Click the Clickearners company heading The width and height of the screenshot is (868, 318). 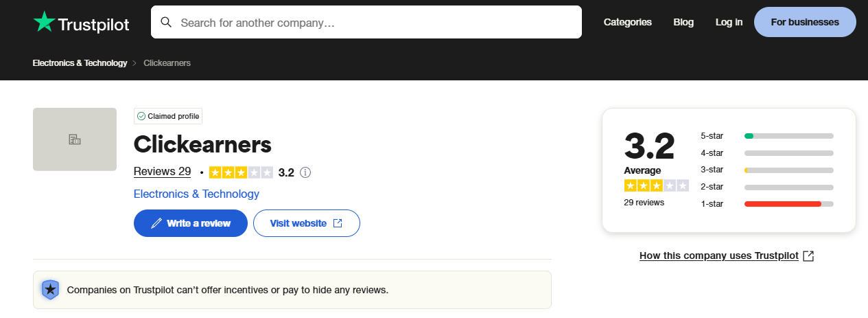pyautogui.click(x=202, y=144)
